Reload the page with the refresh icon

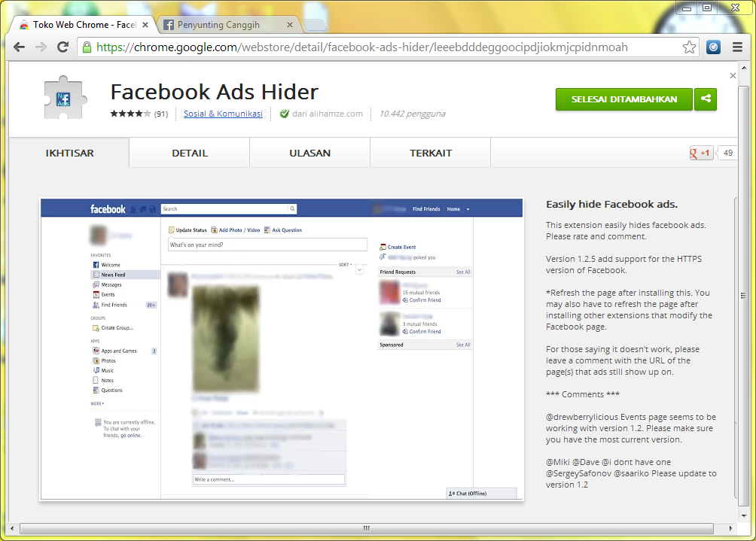(x=62, y=47)
